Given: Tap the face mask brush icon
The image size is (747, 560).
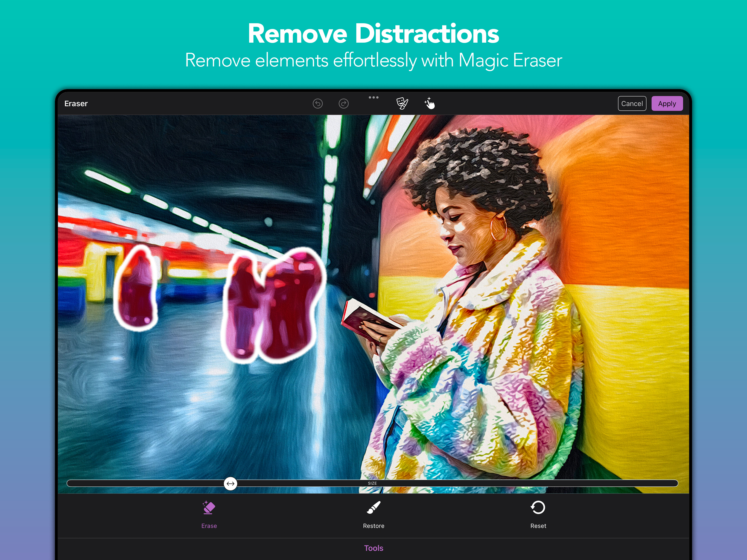Looking at the screenshot, I should 402,103.
